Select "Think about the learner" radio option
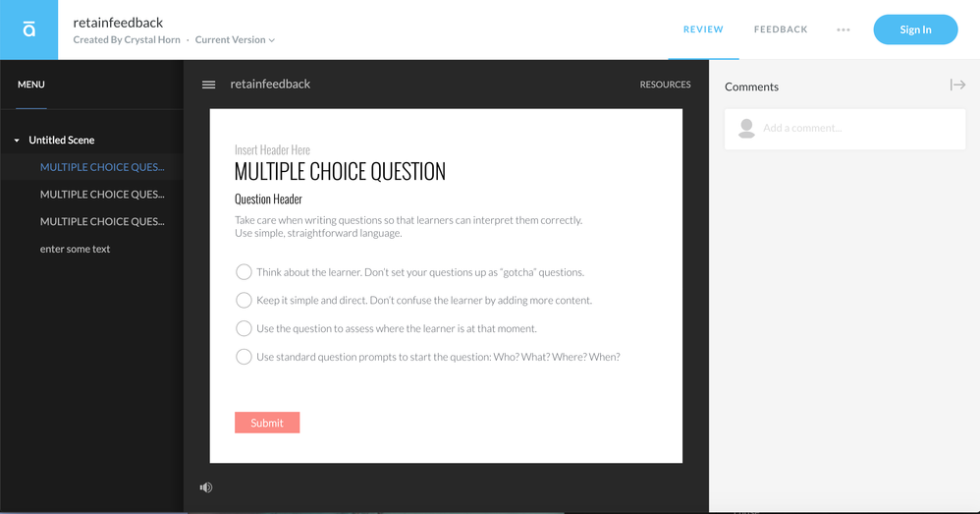The width and height of the screenshot is (980, 514). (x=244, y=272)
